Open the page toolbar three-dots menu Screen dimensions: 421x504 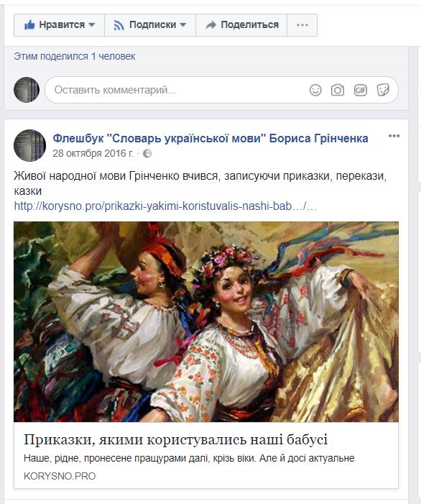click(302, 25)
